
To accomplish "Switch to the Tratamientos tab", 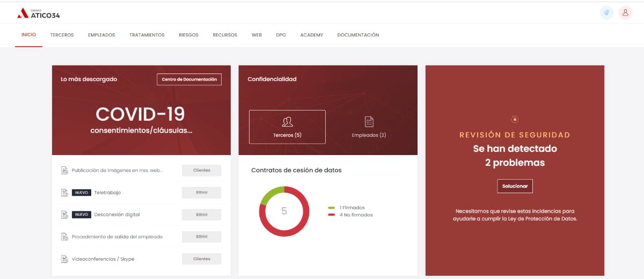I will click(147, 35).
